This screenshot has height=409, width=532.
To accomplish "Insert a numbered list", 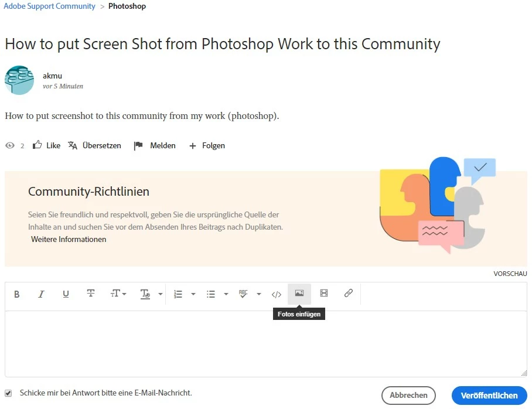I will tap(178, 294).
